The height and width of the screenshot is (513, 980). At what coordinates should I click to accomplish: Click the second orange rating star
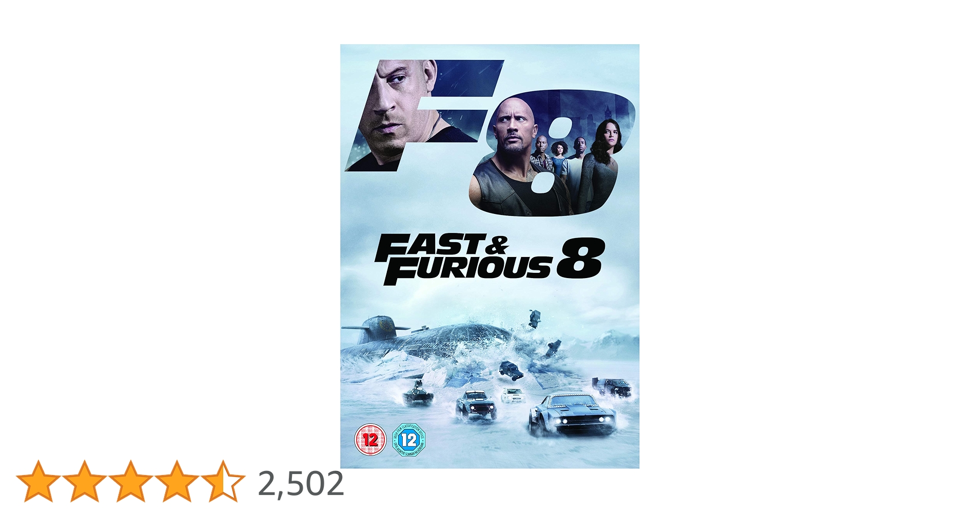point(84,481)
